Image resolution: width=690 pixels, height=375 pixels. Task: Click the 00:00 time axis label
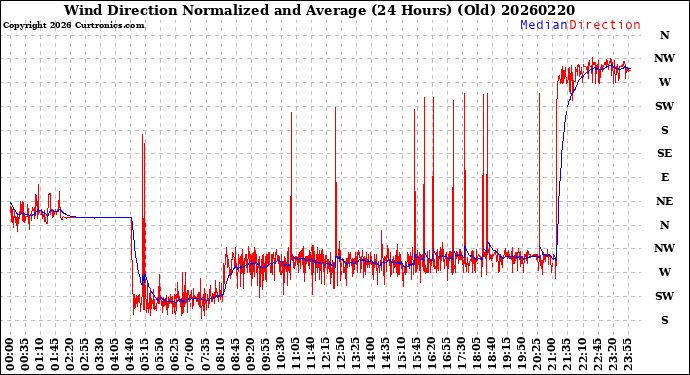[x=10, y=355]
